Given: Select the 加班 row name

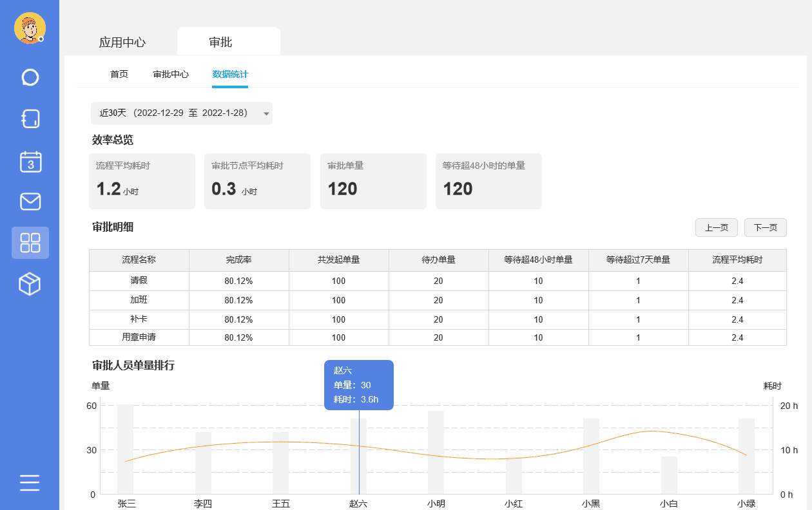Looking at the screenshot, I should pyautogui.click(x=139, y=300).
